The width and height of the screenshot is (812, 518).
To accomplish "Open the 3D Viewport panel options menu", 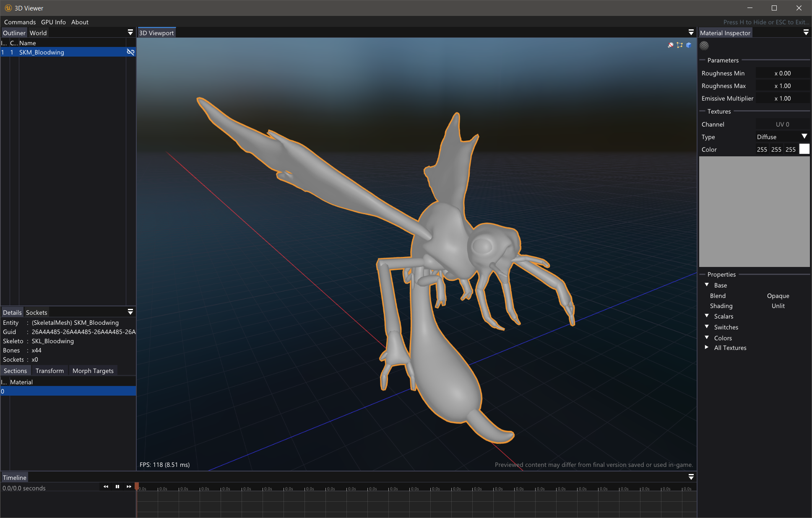I will click(x=691, y=32).
